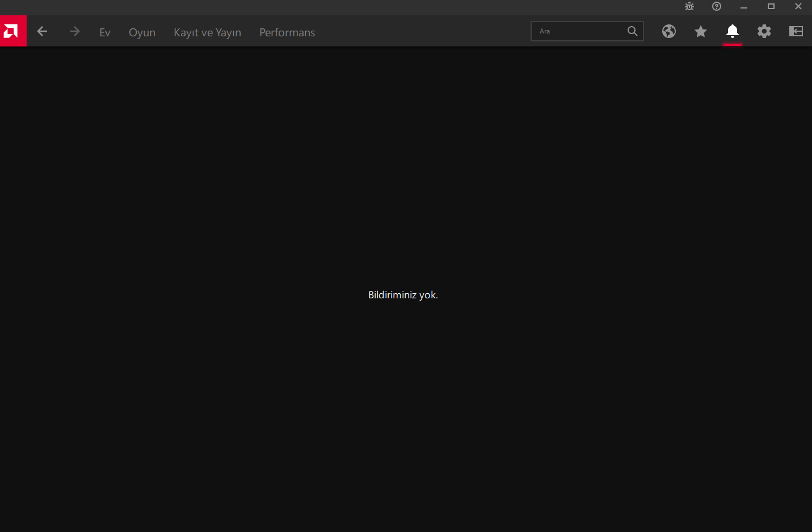The width and height of the screenshot is (812, 532).
Task: Open the Performans tab
Action: [x=287, y=32]
